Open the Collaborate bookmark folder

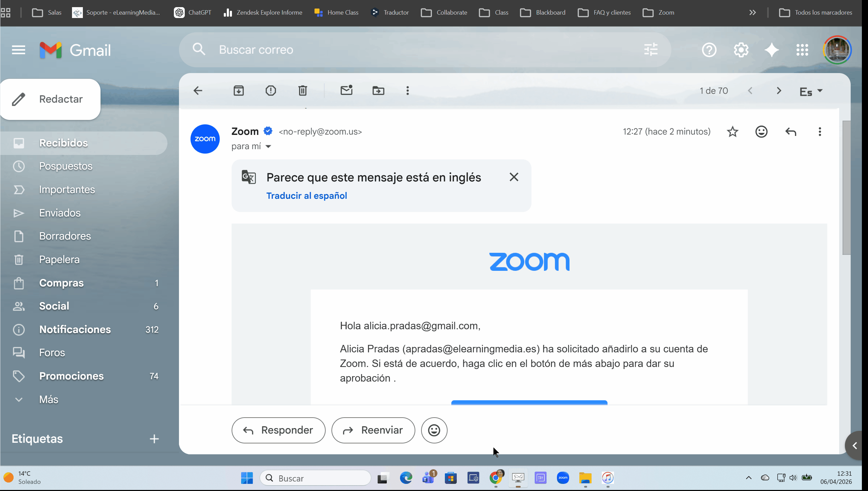point(444,13)
